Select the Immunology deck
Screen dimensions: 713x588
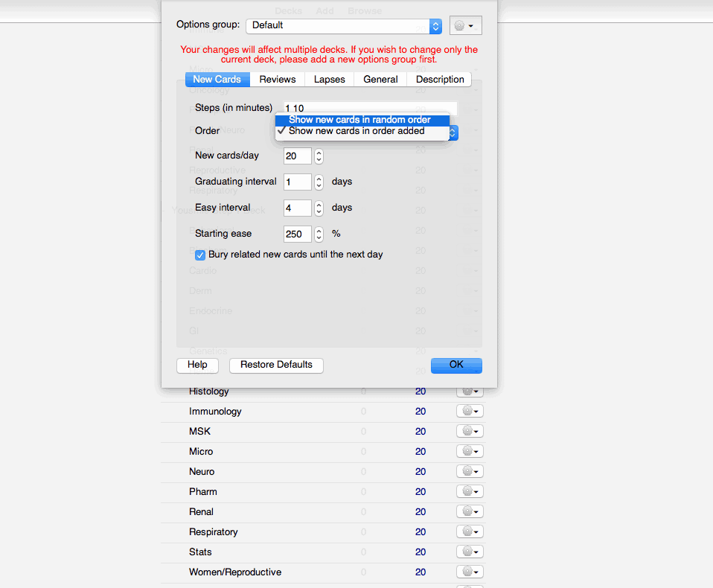click(x=215, y=412)
